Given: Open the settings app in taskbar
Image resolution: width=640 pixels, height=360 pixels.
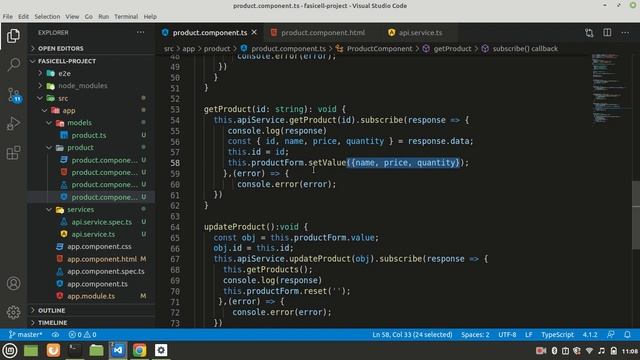Looking at the screenshot, I should point(161,350).
